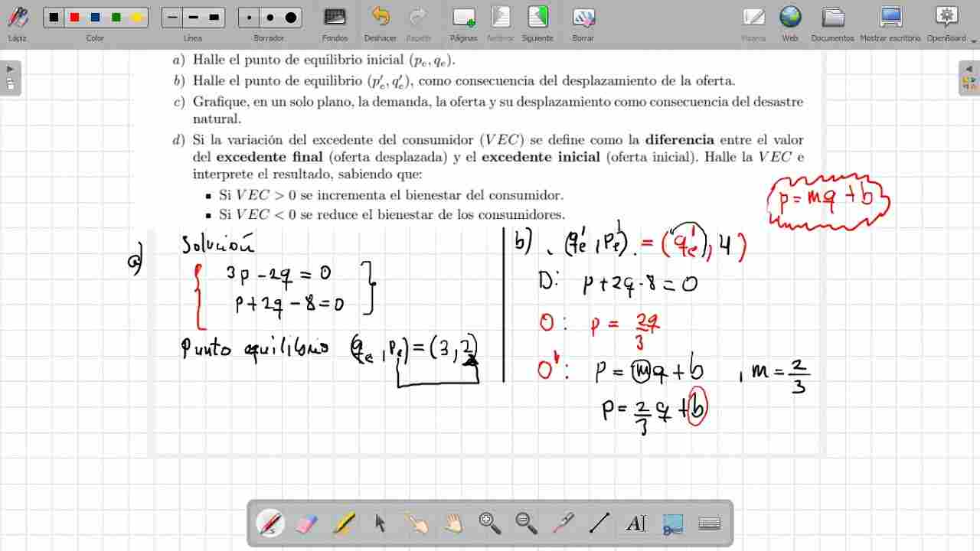The image size is (980, 551).
Task: Expand the left page thumbnails panel
Action: click(x=10, y=77)
